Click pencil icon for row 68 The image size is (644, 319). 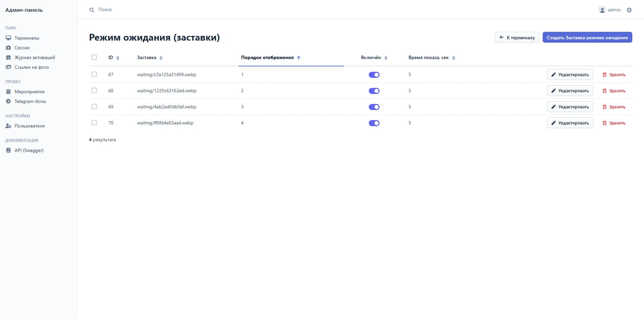click(x=553, y=91)
